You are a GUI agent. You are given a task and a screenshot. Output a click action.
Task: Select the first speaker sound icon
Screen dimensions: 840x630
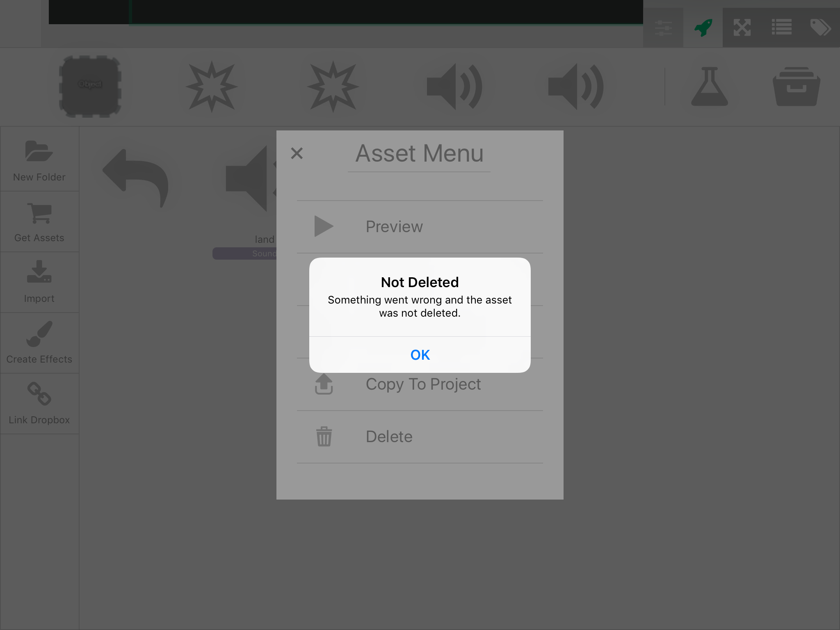pos(454,87)
